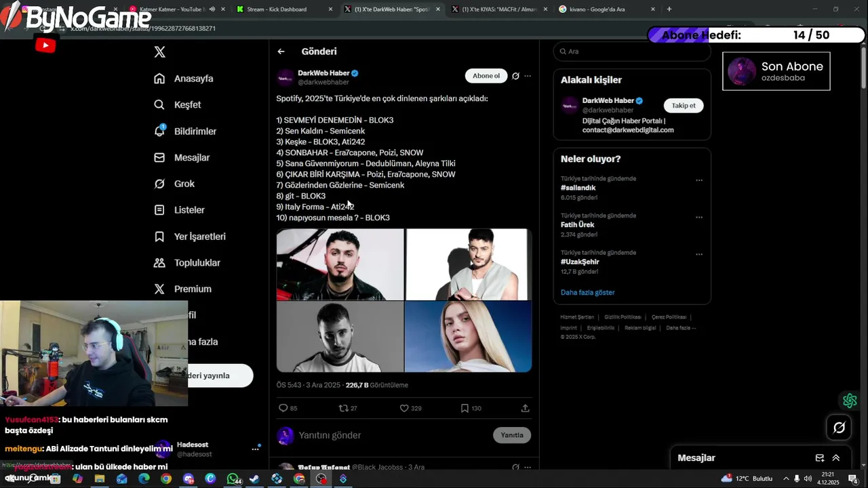Click DarkWeb Haber author name on post
The height and width of the screenshot is (488, 868).
[x=323, y=73]
